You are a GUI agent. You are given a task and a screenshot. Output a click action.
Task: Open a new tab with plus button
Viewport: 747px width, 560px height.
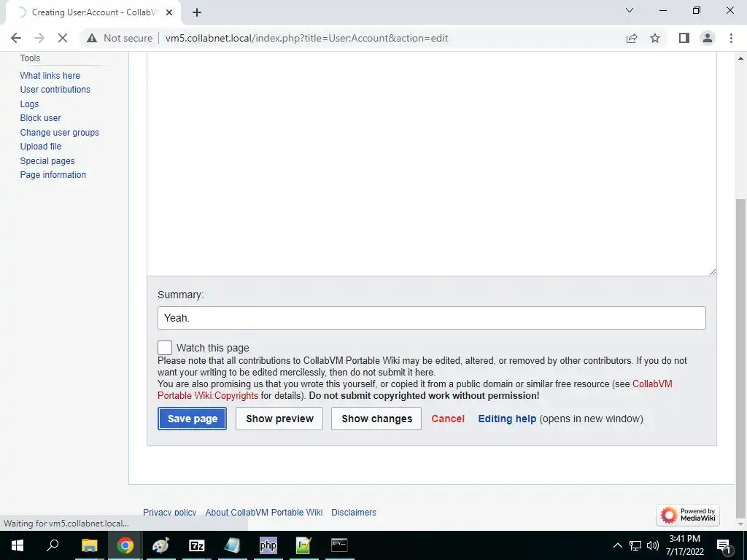tap(197, 12)
